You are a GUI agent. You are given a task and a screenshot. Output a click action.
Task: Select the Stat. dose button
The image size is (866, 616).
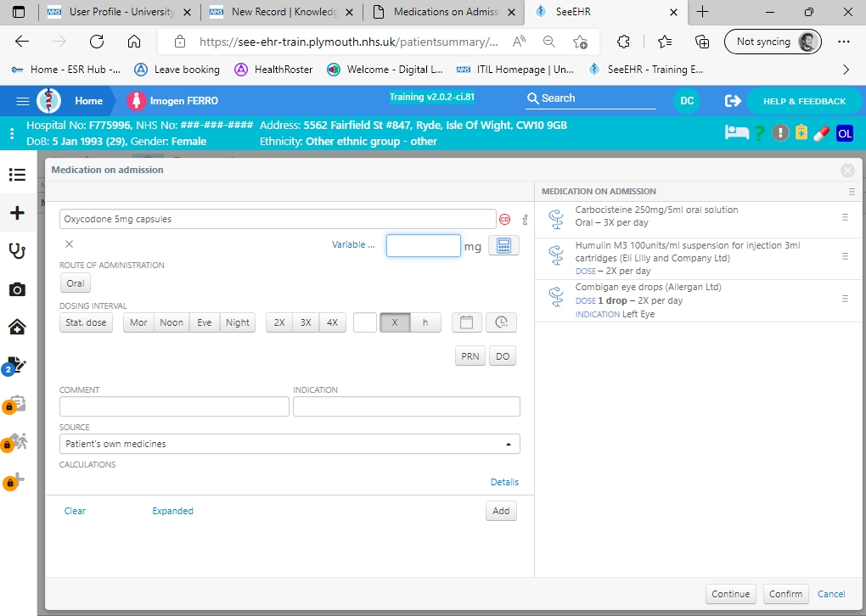[86, 322]
